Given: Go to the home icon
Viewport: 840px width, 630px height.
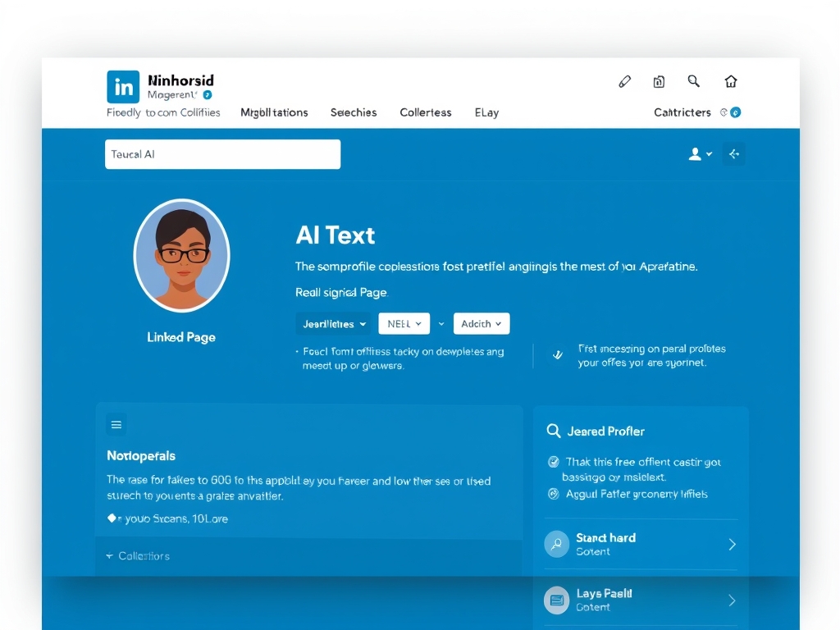Looking at the screenshot, I should (731, 81).
